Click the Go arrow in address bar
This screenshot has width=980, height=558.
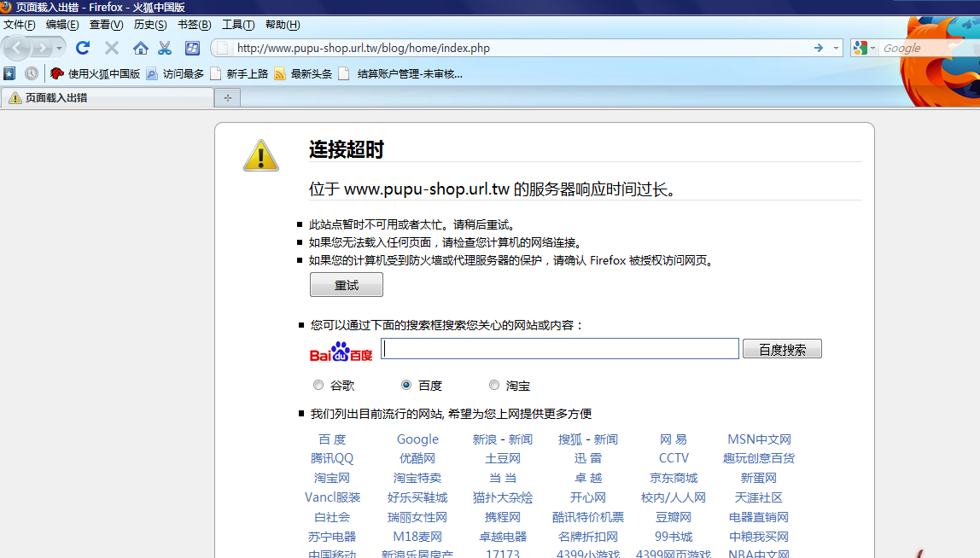tap(819, 48)
